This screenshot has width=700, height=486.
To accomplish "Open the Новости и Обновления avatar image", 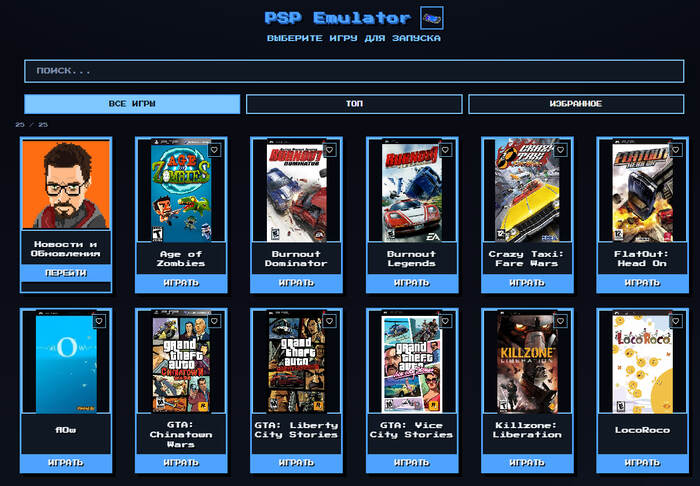I will coord(66,184).
